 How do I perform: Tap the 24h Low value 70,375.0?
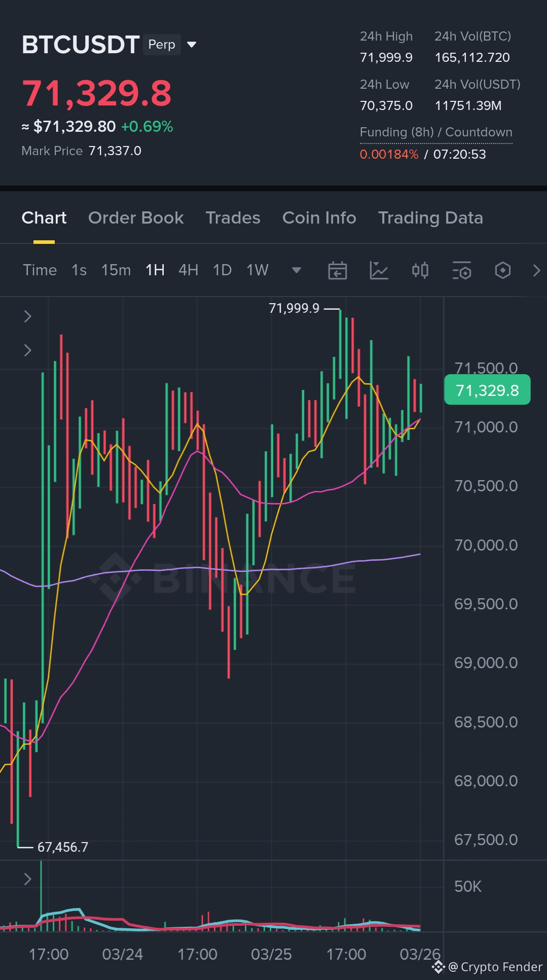[x=386, y=105]
